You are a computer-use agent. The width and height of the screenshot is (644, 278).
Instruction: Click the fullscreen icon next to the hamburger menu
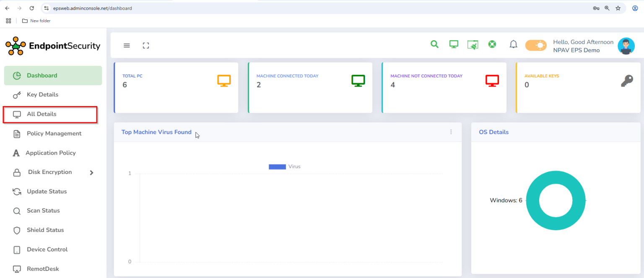(145, 45)
